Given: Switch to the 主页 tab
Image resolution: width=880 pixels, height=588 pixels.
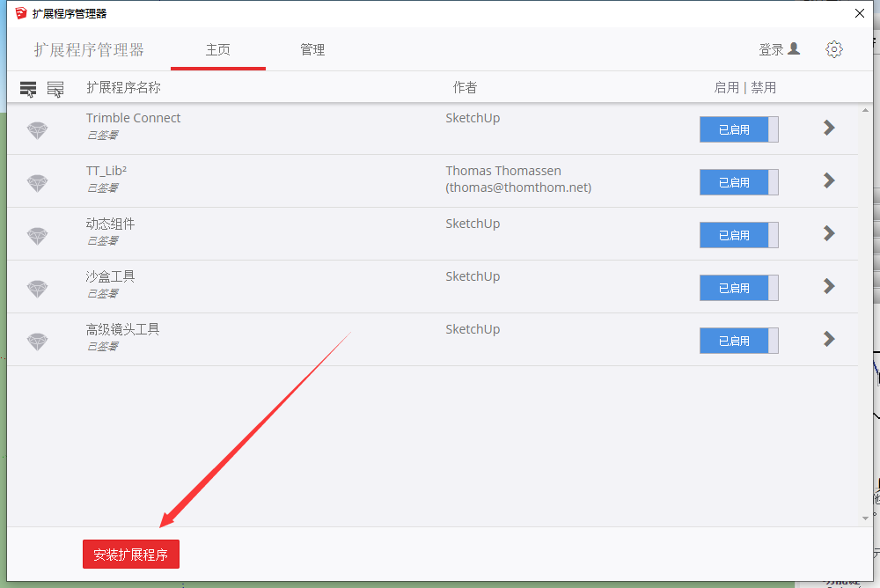Looking at the screenshot, I should tap(217, 50).
